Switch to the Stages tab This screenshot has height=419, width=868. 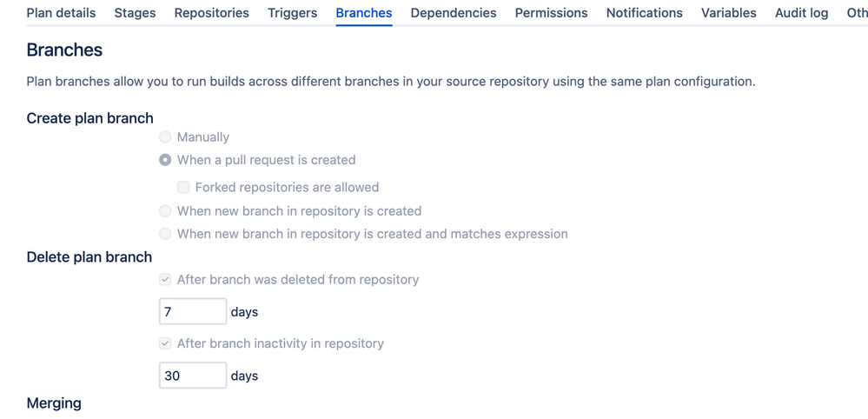135,13
